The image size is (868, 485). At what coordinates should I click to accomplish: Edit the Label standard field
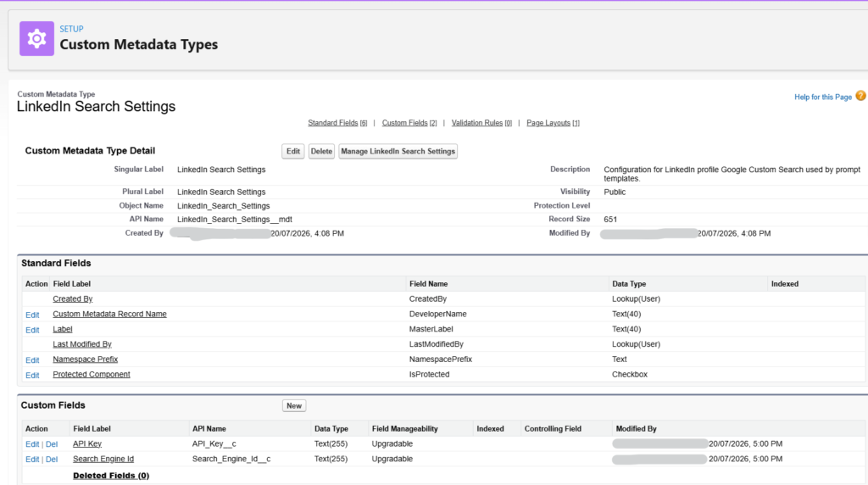coord(32,330)
